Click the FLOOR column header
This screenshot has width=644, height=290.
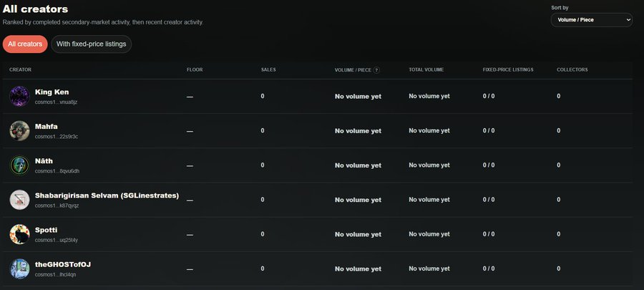click(195, 70)
